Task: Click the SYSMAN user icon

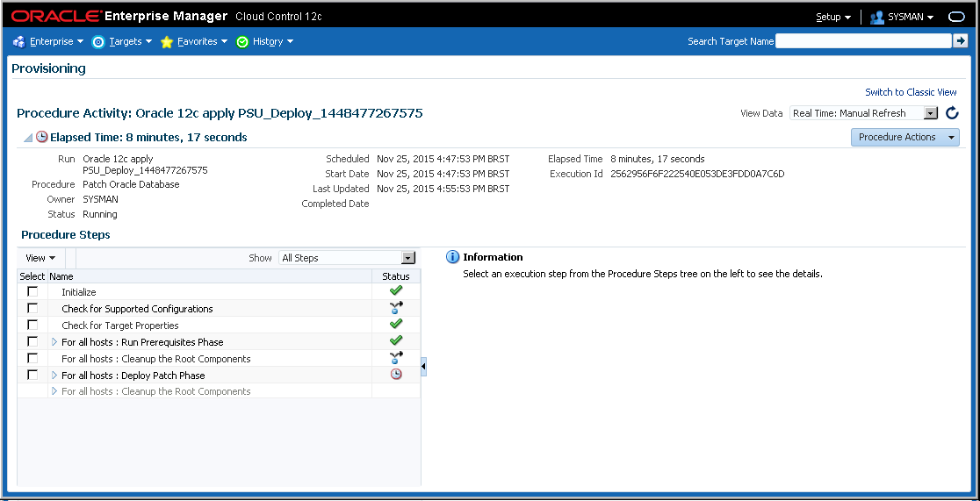Action: click(877, 18)
